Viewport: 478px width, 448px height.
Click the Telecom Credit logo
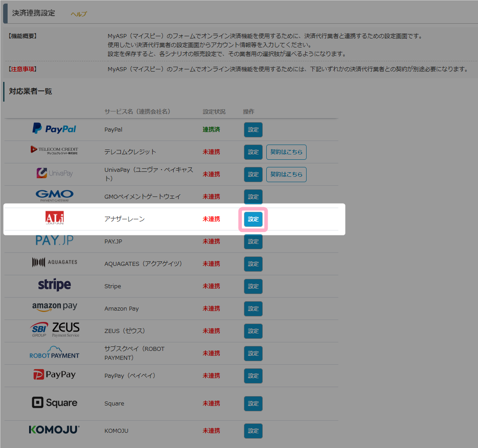tap(54, 150)
